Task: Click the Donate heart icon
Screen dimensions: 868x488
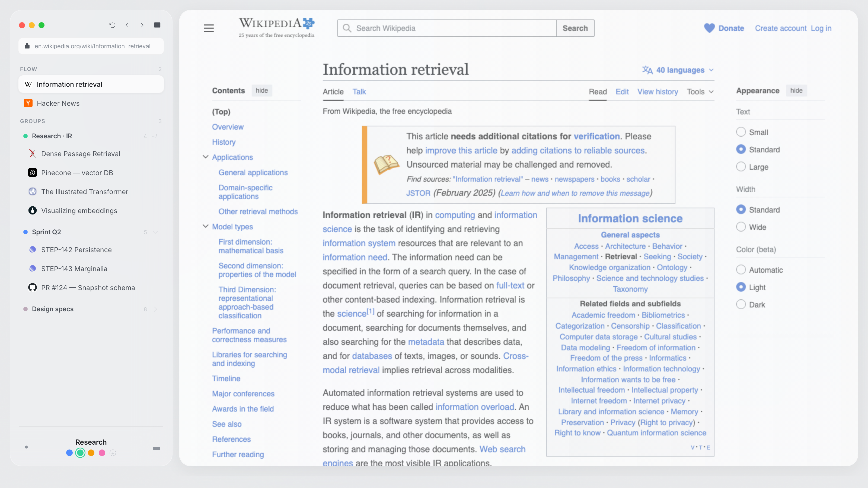Action: point(709,28)
